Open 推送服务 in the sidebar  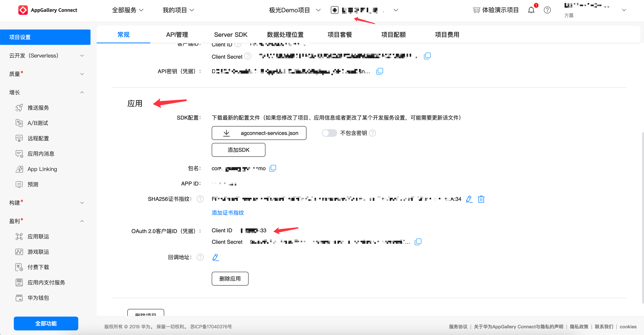[38, 108]
